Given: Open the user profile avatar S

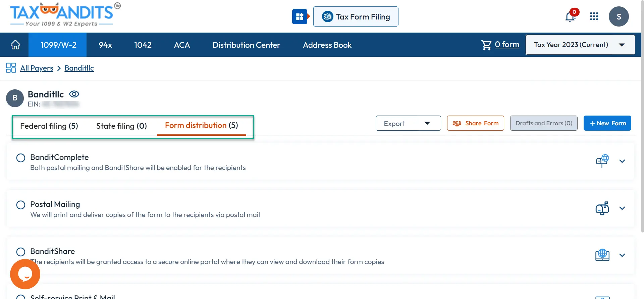Looking at the screenshot, I should pyautogui.click(x=619, y=16).
